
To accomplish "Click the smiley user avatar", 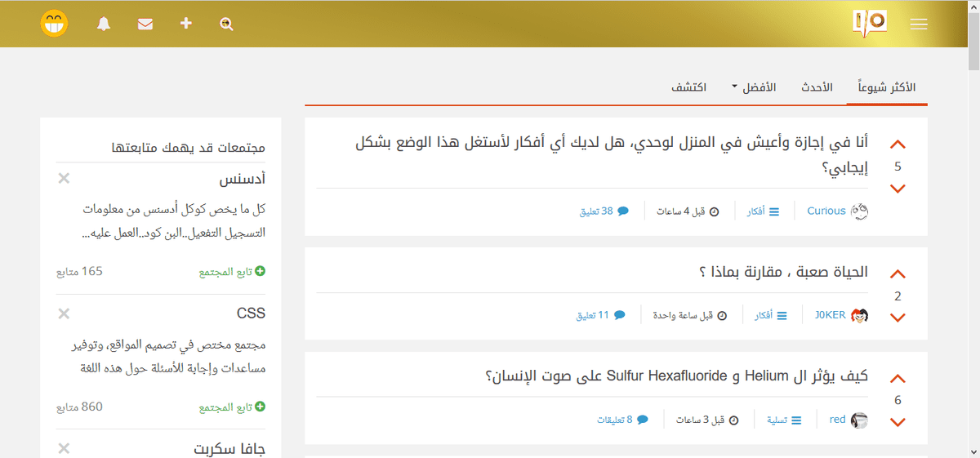I will click(55, 23).
